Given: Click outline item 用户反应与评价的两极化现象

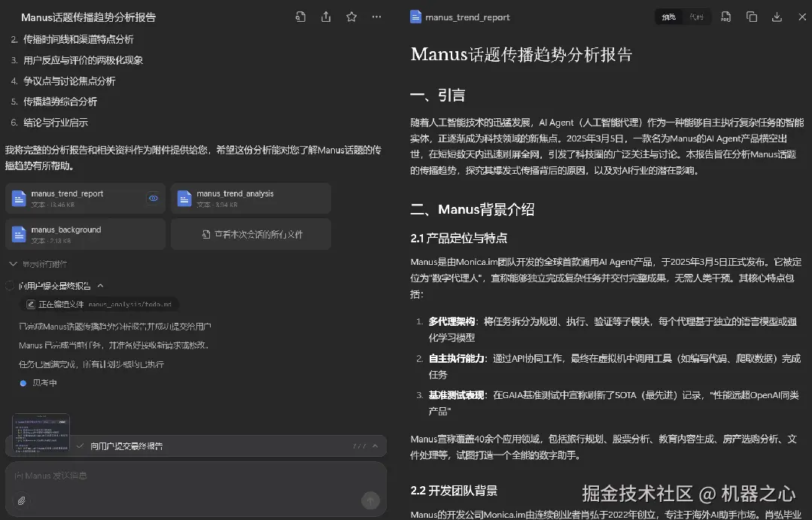Looking at the screenshot, I should tap(83, 60).
